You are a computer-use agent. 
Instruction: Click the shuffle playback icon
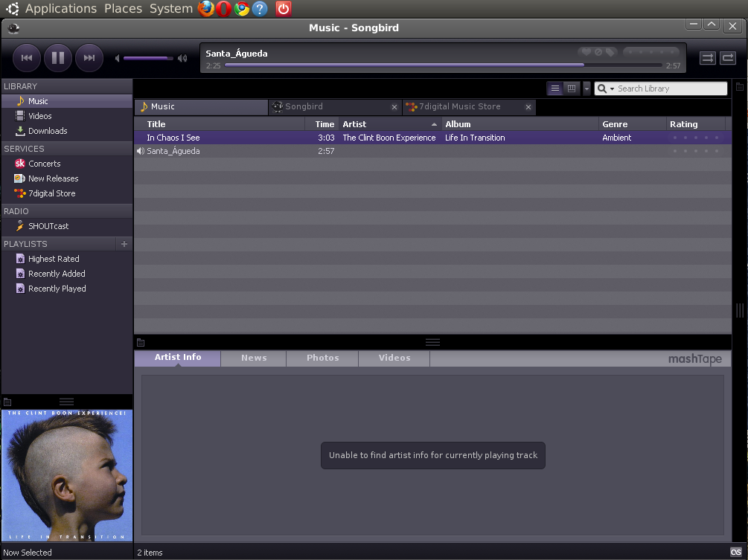[x=707, y=57]
